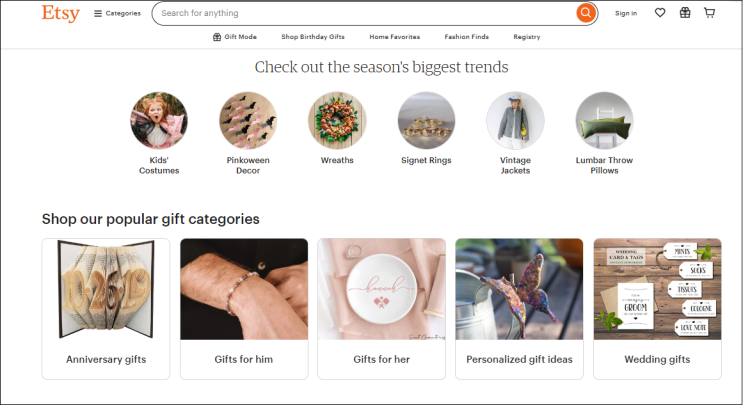This screenshot has height=405, width=743.
Task: Choose the Signet Rings trend
Action: [x=426, y=120]
